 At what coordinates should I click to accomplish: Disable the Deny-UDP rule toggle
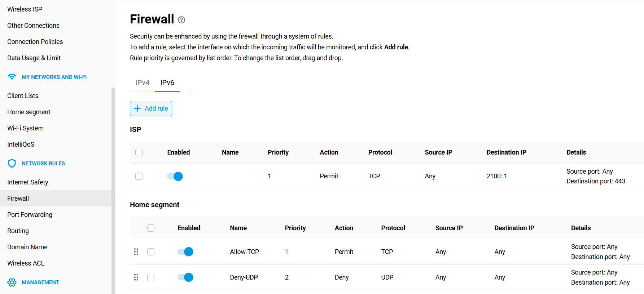(x=185, y=277)
